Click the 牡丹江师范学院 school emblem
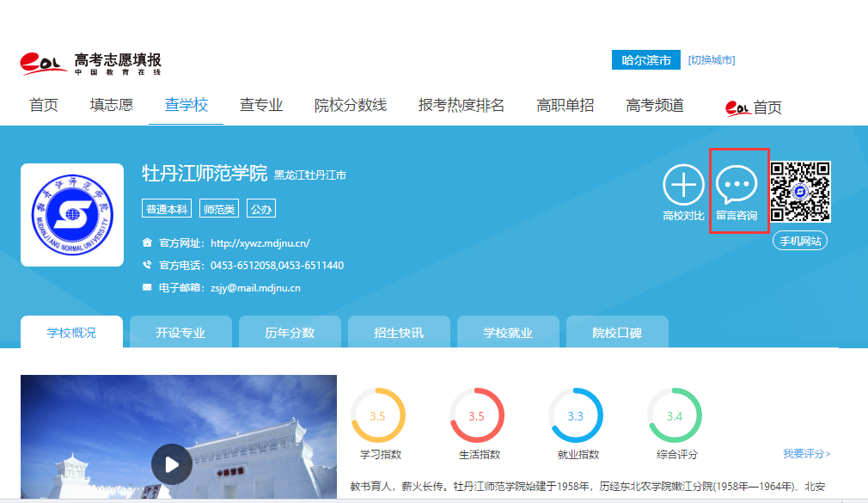 coord(72,215)
